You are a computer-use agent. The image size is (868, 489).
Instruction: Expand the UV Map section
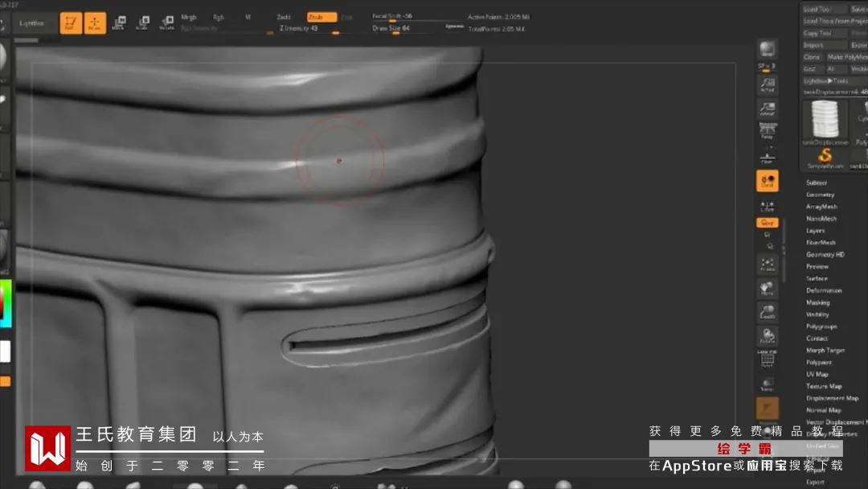point(817,374)
